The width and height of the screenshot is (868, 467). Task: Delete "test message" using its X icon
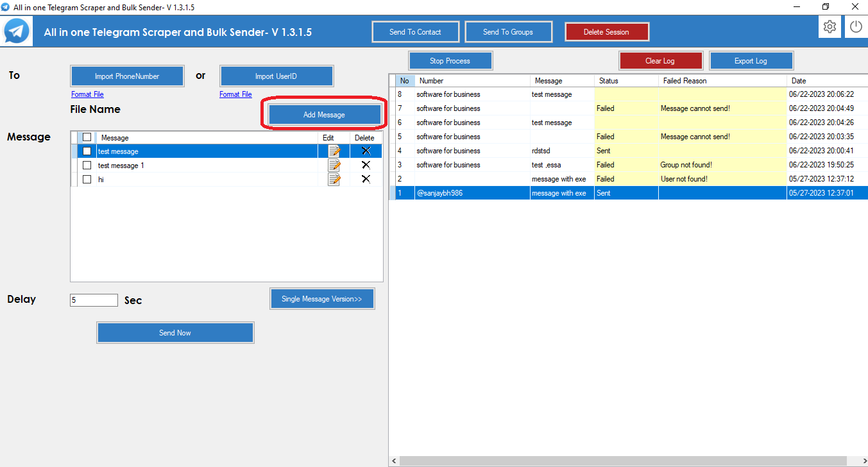(x=365, y=151)
